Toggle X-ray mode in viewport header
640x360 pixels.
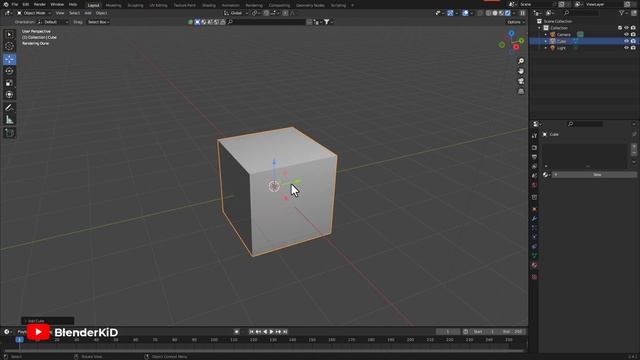pyautogui.click(x=480, y=13)
